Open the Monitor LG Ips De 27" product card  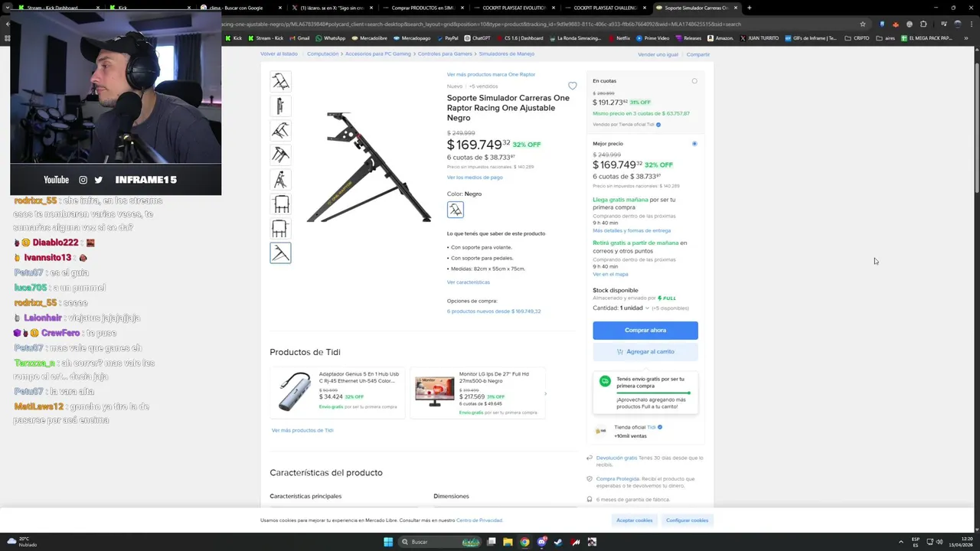(x=478, y=393)
